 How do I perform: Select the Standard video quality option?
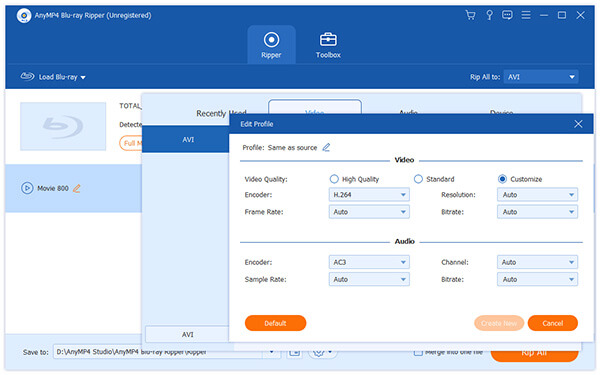click(418, 179)
